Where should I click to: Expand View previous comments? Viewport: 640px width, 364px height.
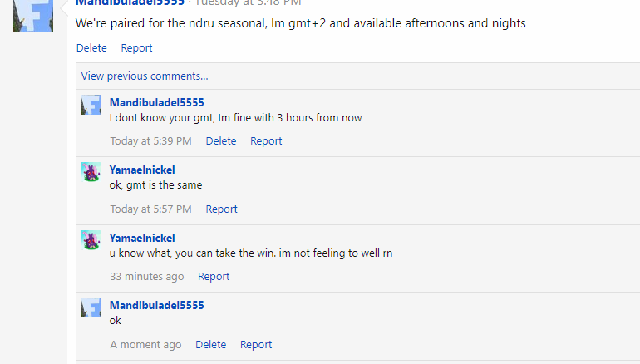(145, 76)
